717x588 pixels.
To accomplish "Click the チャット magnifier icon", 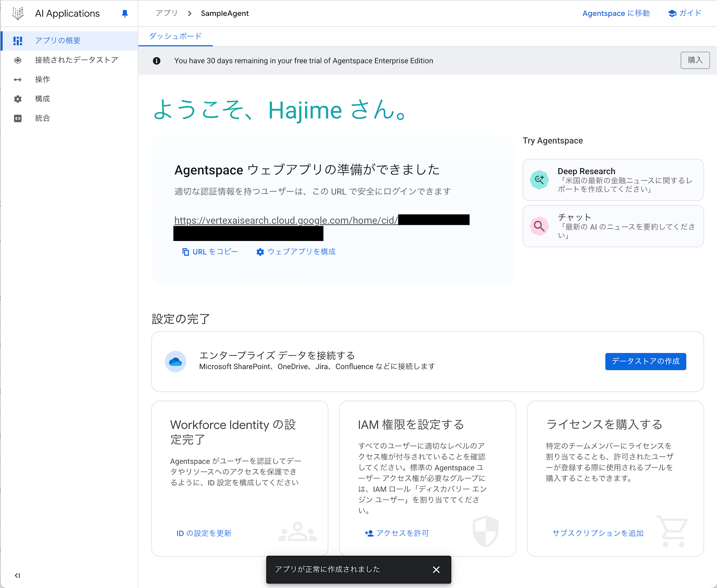I will point(539,226).
